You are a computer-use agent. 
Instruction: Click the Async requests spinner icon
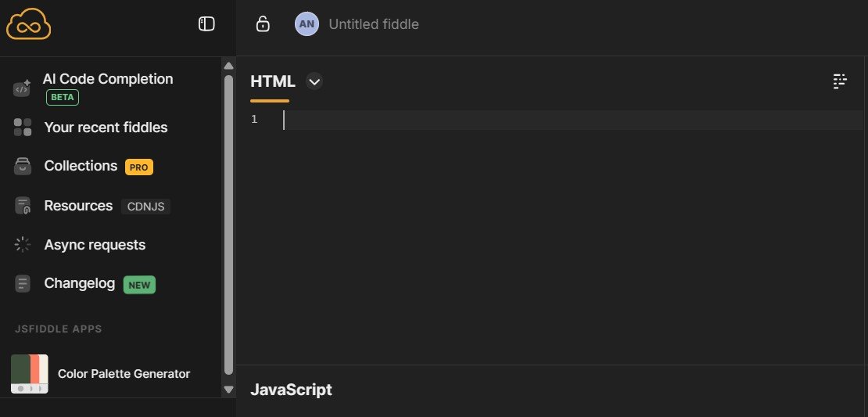point(23,245)
